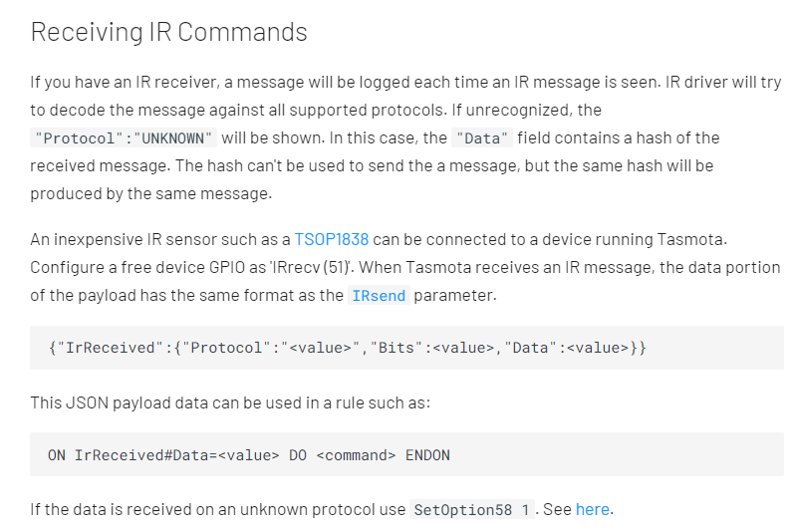Viewport: 791px width, 532px height.
Task: Click the word 'parameter' after the IRsend link
Action: click(453, 296)
